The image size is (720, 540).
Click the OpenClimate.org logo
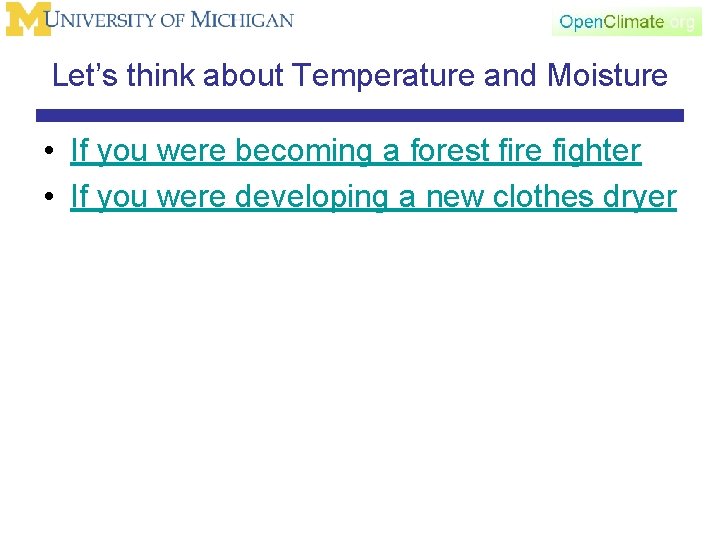tap(627, 21)
